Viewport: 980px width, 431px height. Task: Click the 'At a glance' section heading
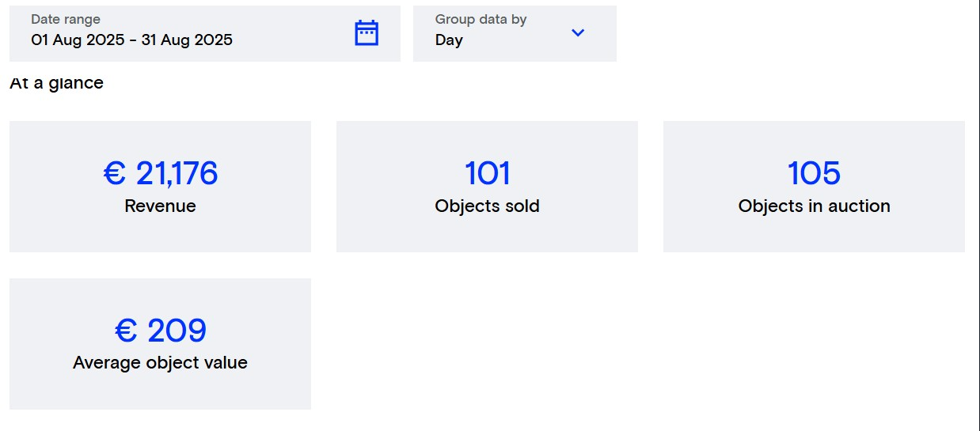tap(56, 83)
